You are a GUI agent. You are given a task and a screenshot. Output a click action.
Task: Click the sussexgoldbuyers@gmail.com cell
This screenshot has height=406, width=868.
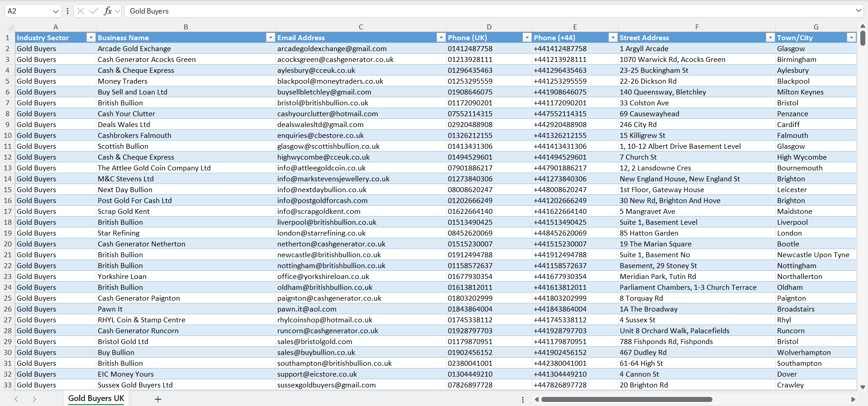tap(361, 385)
